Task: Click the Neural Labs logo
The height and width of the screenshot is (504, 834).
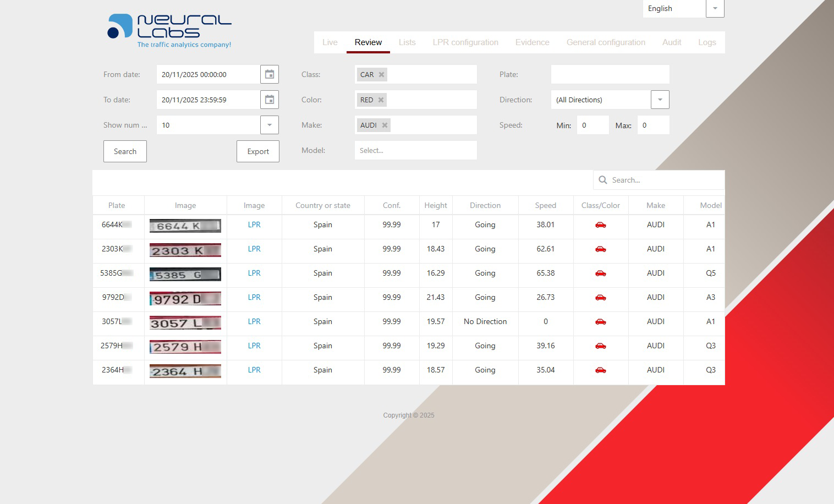Action: coord(169,31)
